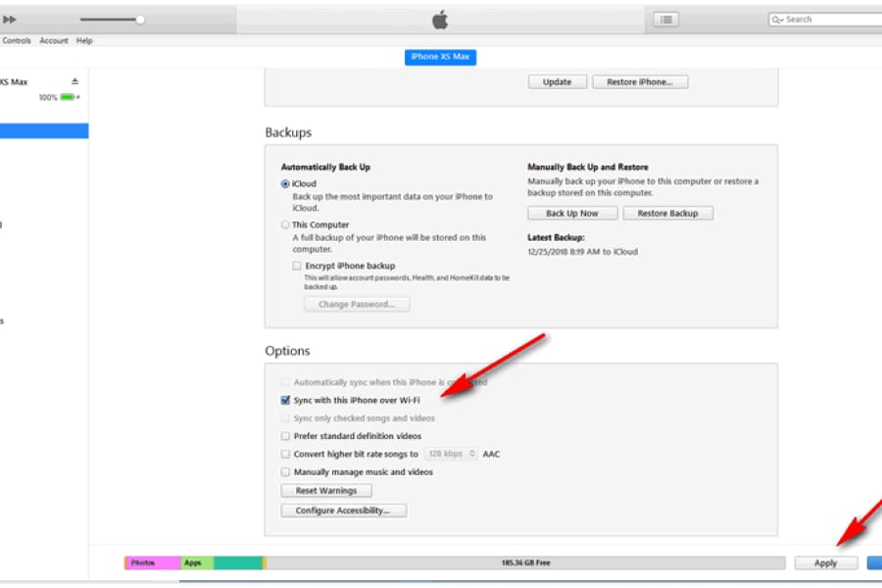The width and height of the screenshot is (882, 588).
Task: Toggle Automatically sync when iPhone connected
Action: pos(285,382)
